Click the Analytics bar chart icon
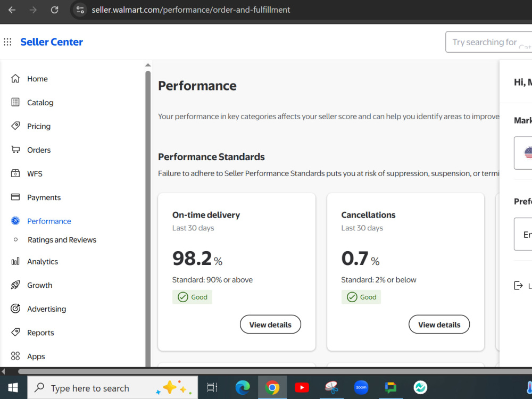The image size is (532, 399). click(15, 261)
